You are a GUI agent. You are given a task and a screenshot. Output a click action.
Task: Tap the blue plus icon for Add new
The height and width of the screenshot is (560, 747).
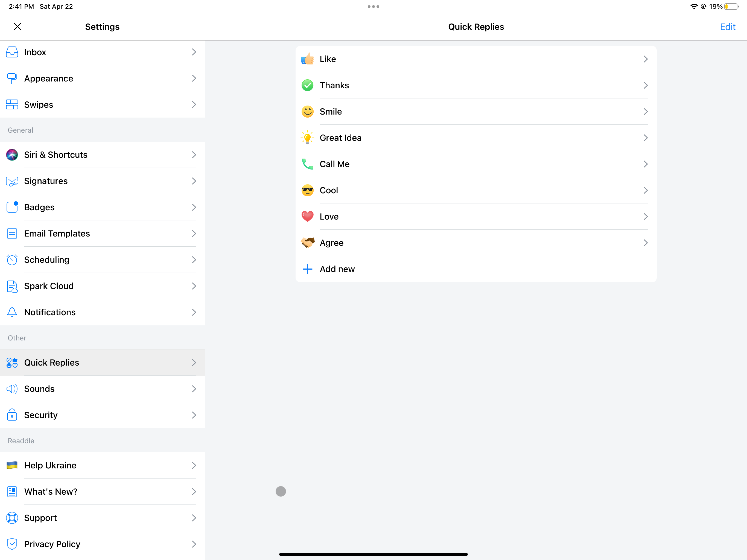coord(307,269)
